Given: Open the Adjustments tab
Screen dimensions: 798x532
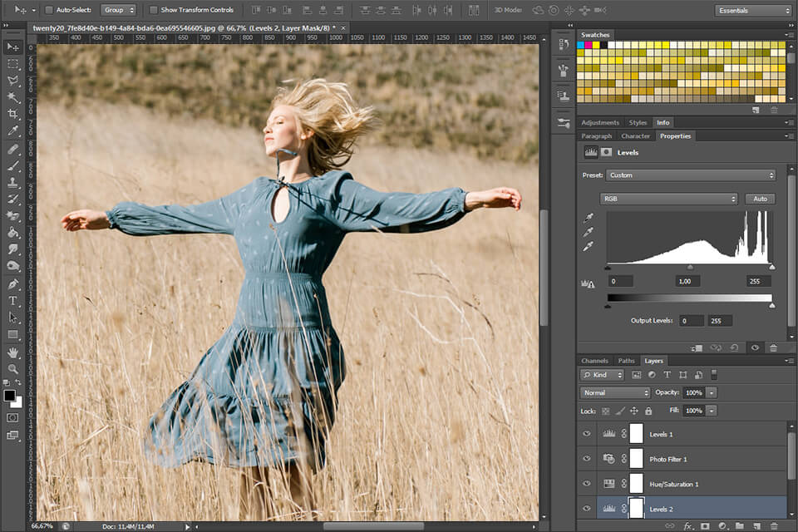Looking at the screenshot, I should pyautogui.click(x=599, y=122).
